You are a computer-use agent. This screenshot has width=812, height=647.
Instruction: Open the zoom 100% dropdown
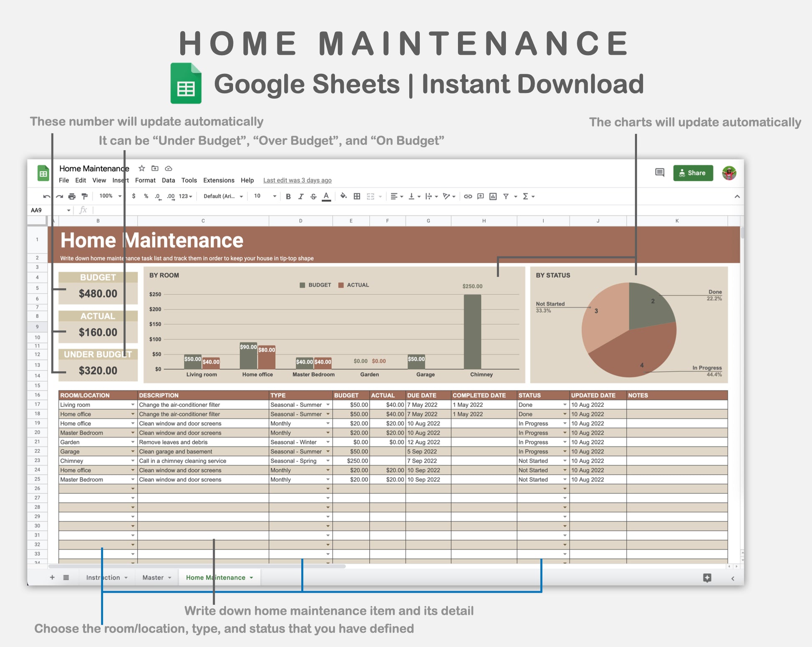click(110, 196)
